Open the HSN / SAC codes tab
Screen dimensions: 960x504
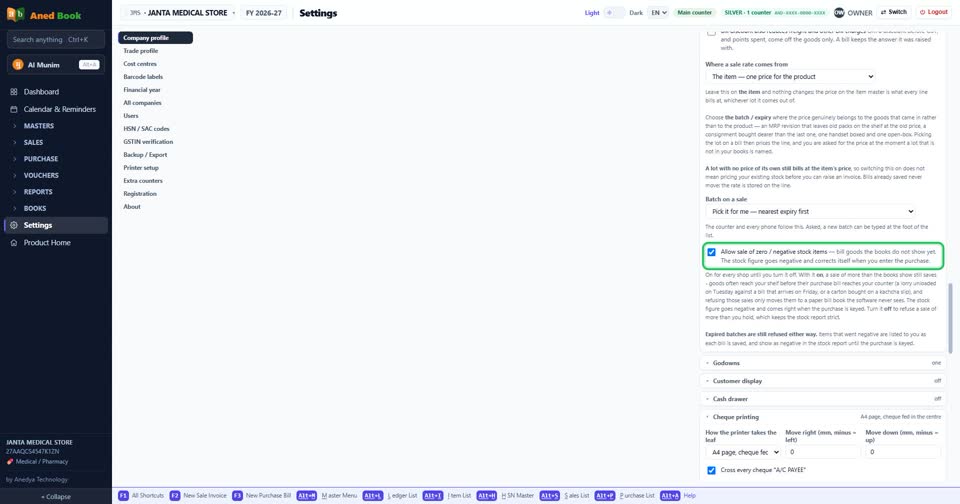[x=156, y=129]
